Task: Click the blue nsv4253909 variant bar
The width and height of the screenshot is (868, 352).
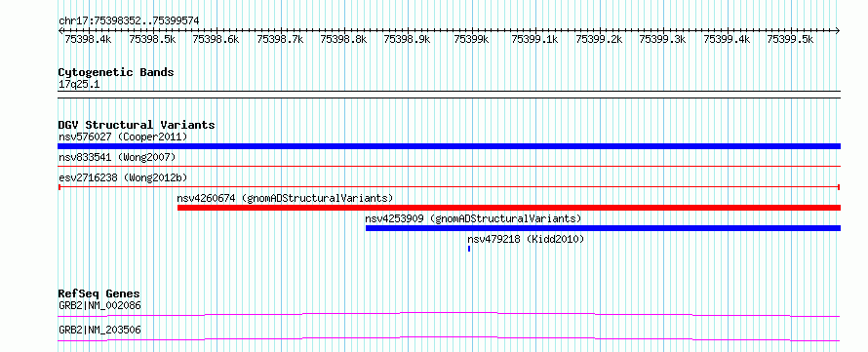Action: [603, 228]
